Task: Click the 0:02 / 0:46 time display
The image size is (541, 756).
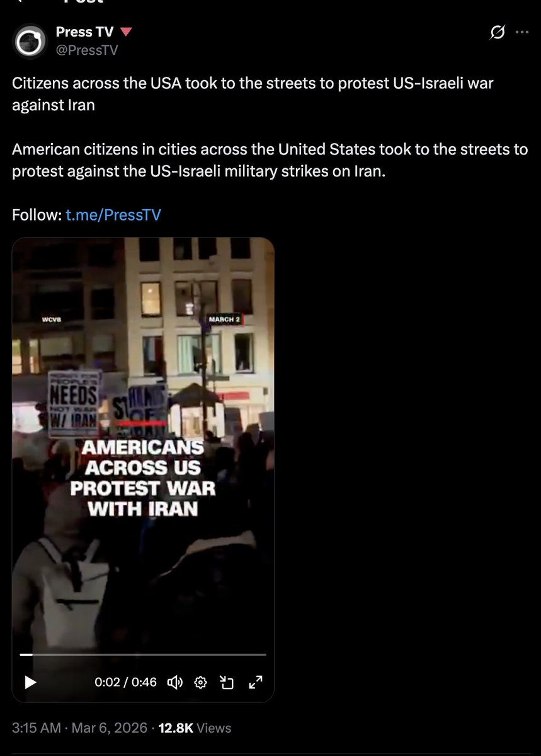Action: point(125,682)
